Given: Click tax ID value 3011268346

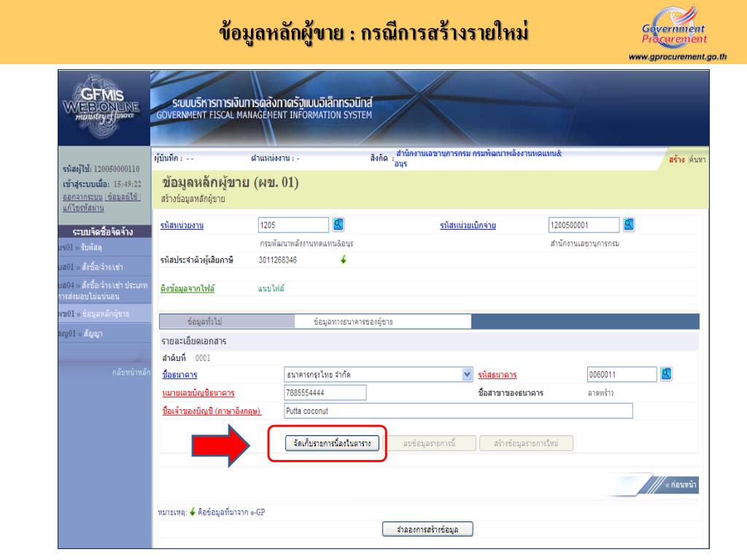Looking at the screenshot, I should click(277, 260).
